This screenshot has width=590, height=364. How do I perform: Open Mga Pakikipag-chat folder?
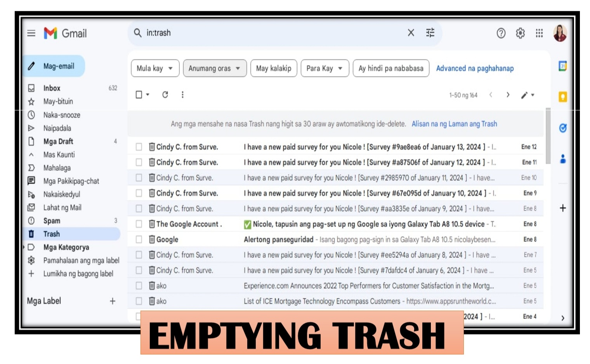[72, 181]
